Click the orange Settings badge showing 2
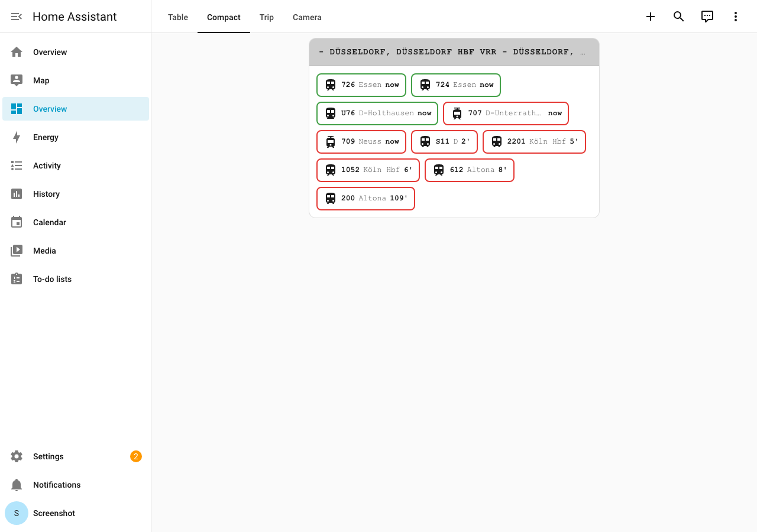This screenshot has height=532, width=757. (x=136, y=456)
